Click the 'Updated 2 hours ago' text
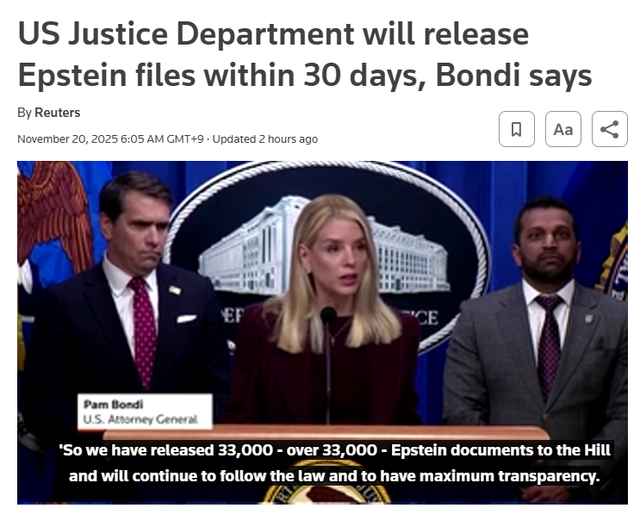Screen dimensions: 640x513 point(265,139)
